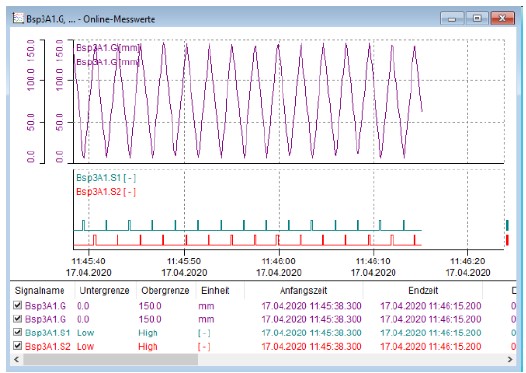Select the Bsp3A1.S2 [ - ] chart legend label
Screen dimensions: 526x373
[106, 192]
